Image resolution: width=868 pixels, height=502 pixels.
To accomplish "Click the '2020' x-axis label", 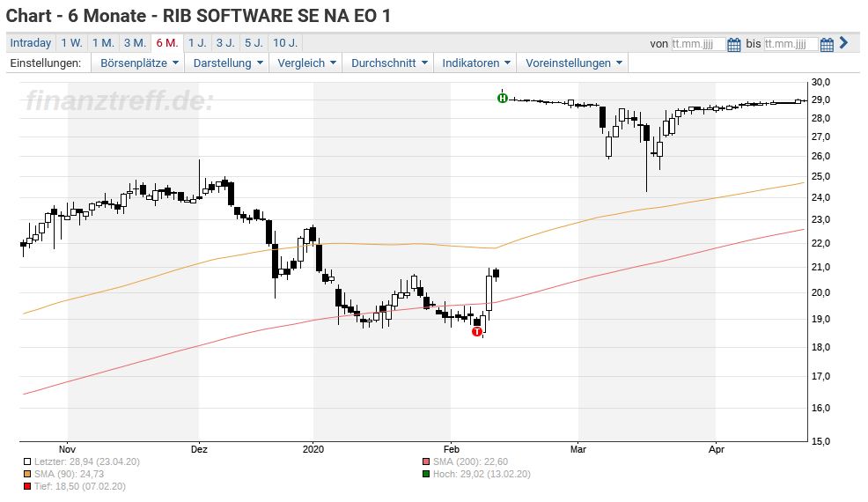I will pos(313,449).
